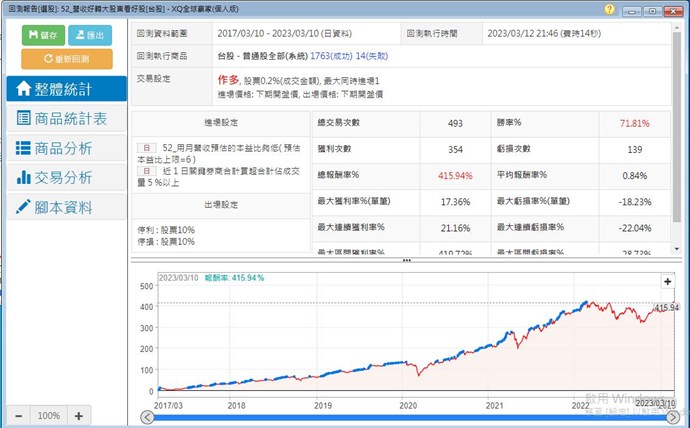Open the 商品分析 product analysis tab
690x428 pixels.
click(66, 148)
